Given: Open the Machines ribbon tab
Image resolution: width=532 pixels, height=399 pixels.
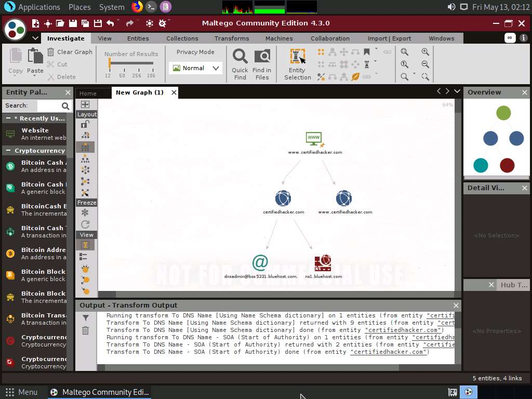Looking at the screenshot, I should tap(279, 38).
